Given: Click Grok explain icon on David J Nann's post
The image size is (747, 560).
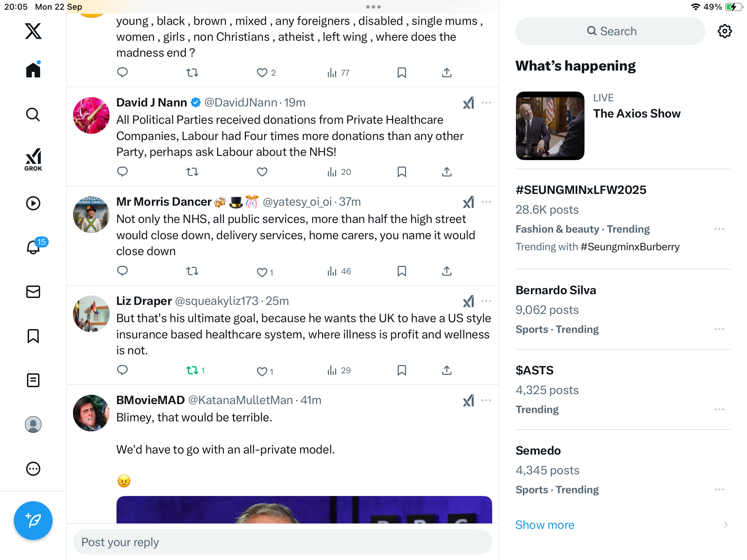Looking at the screenshot, I should pos(468,103).
